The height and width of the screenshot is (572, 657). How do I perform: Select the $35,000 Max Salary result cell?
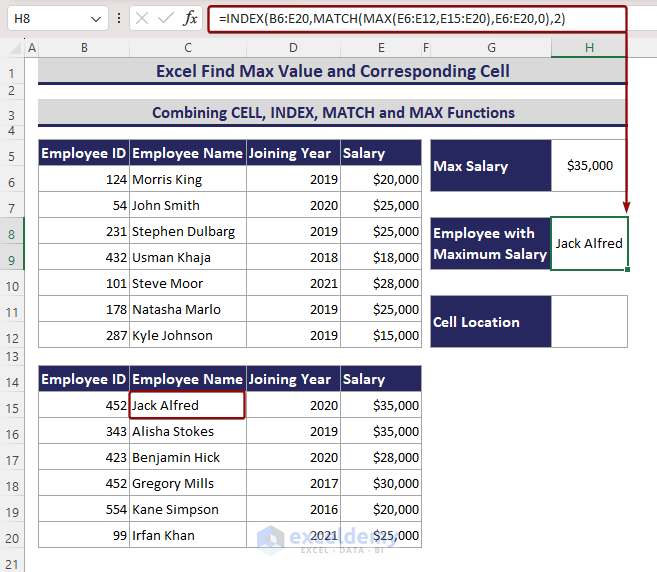click(589, 166)
